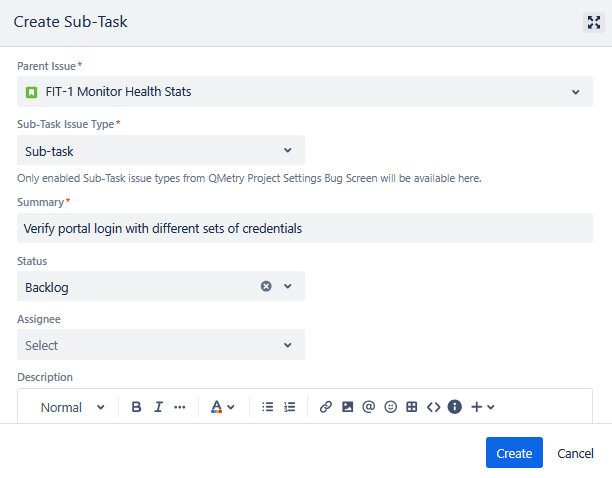This screenshot has width=612, height=478.
Task: Click the 'Description' label
Action: [x=45, y=377]
